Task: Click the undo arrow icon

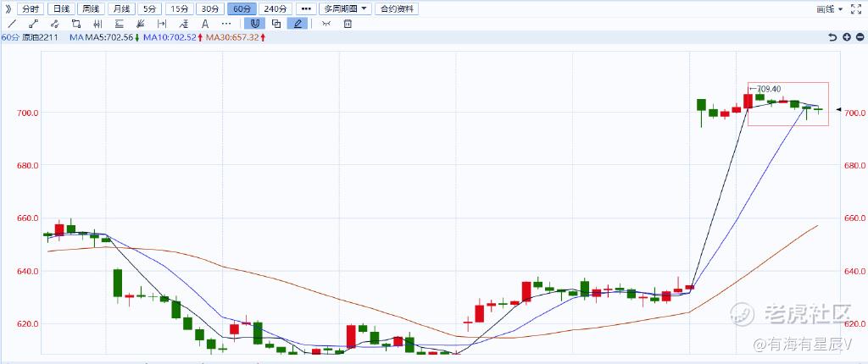Action: tap(832, 37)
